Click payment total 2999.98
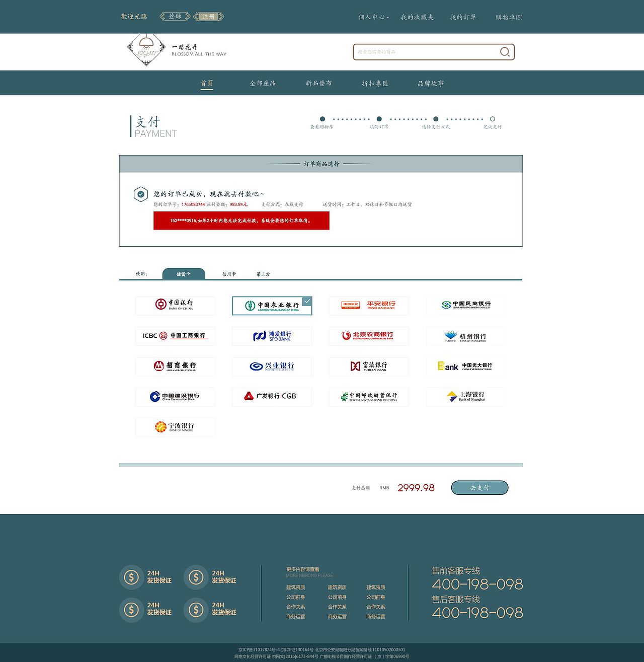Image resolution: width=644 pixels, height=662 pixels. pos(416,488)
